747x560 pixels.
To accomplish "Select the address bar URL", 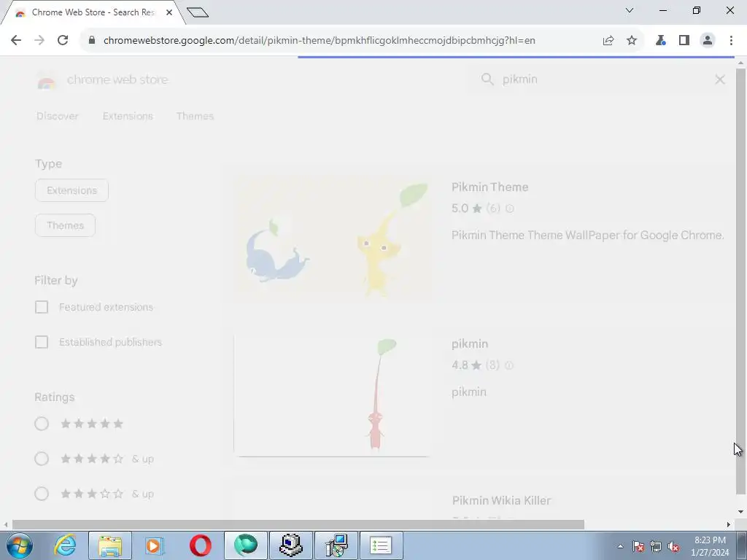I will [x=320, y=41].
